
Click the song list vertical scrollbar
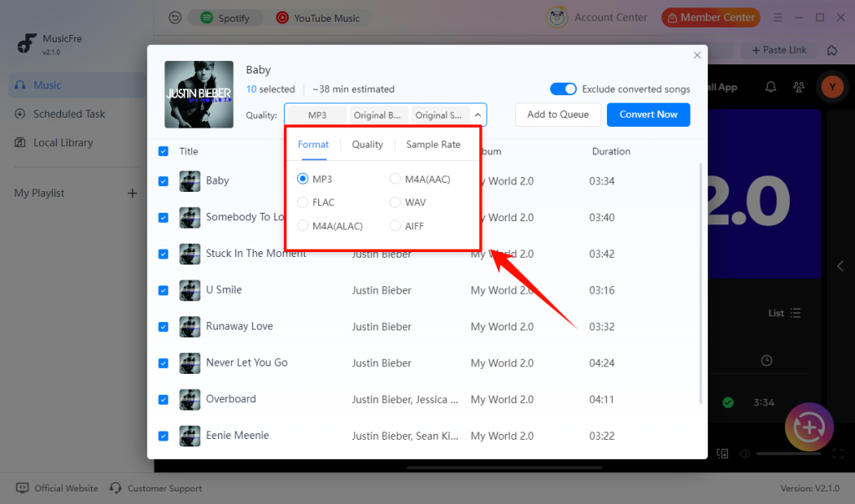(701, 284)
